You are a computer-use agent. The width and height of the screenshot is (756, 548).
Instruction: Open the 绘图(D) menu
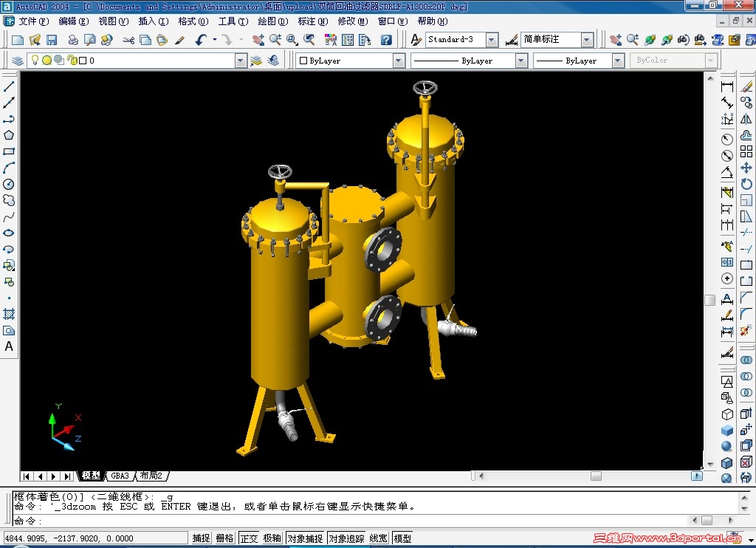(273, 21)
